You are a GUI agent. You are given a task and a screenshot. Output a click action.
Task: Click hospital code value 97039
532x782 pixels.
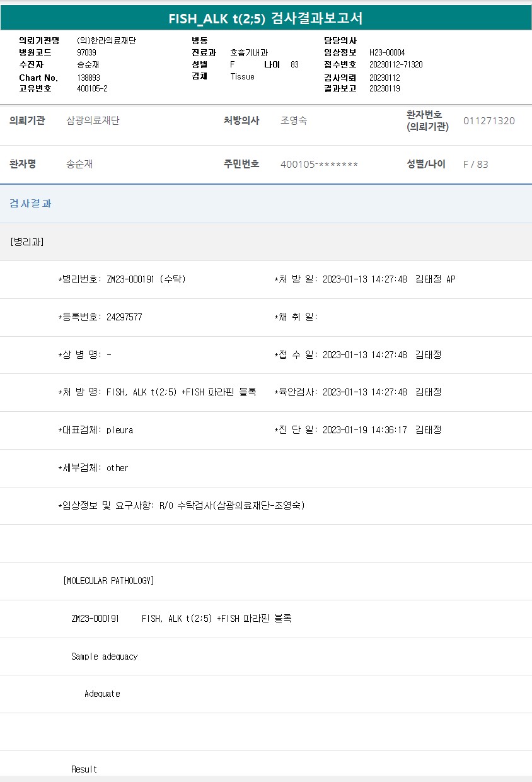tap(86, 53)
